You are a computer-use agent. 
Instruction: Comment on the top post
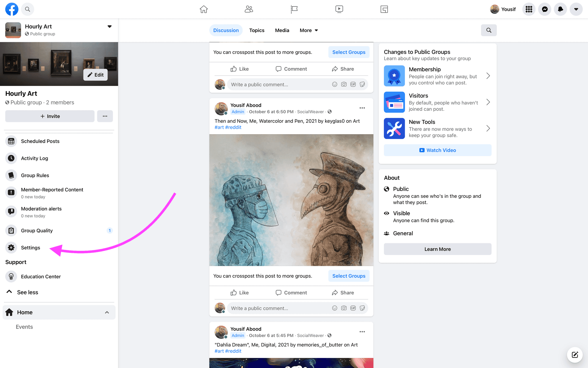click(x=291, y=69)
